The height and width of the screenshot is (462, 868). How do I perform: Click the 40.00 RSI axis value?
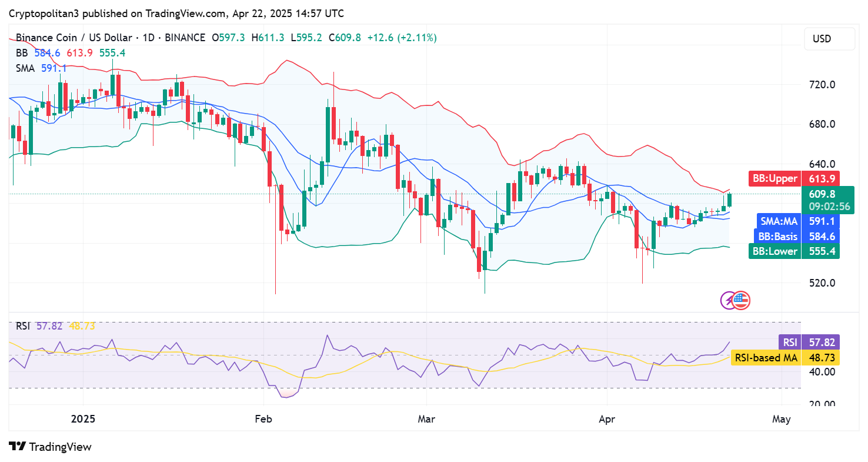click(x=822, y=372)
